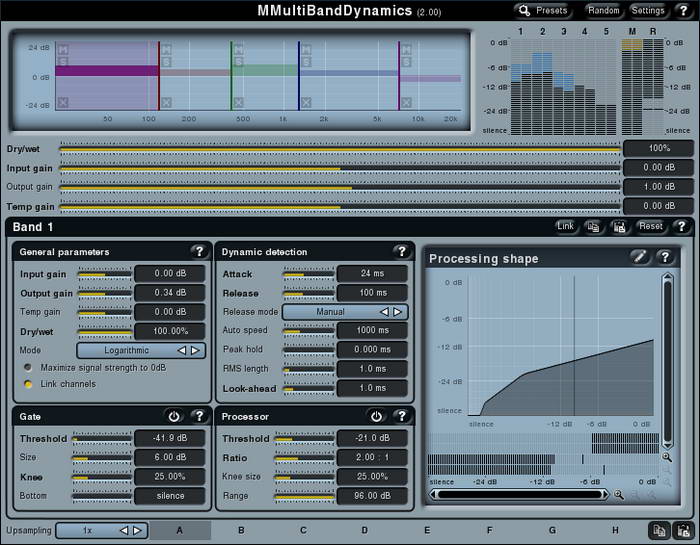
Task: Switch to preset slot B
Action: coord(241,530)
